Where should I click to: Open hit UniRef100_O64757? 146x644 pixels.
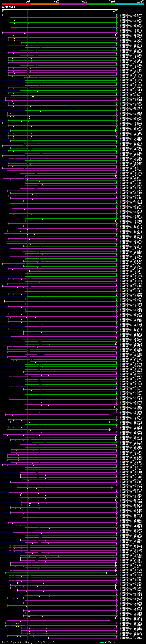pos(131,15)
